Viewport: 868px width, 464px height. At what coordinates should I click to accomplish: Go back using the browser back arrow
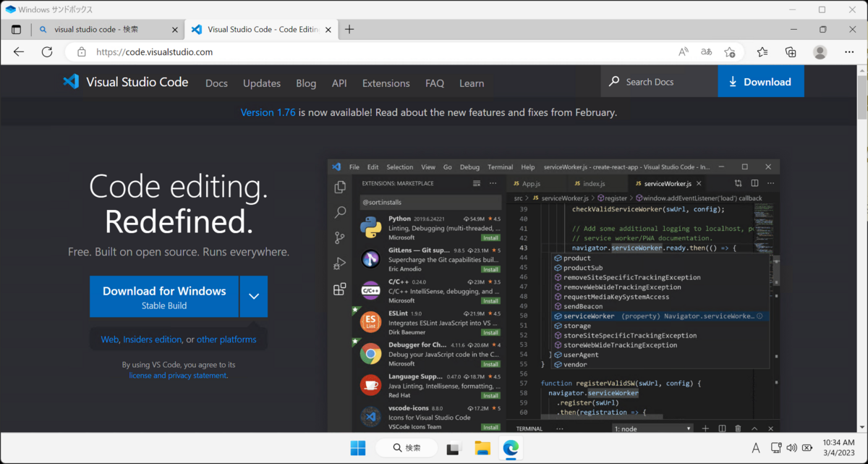click(x=19, y=52)
